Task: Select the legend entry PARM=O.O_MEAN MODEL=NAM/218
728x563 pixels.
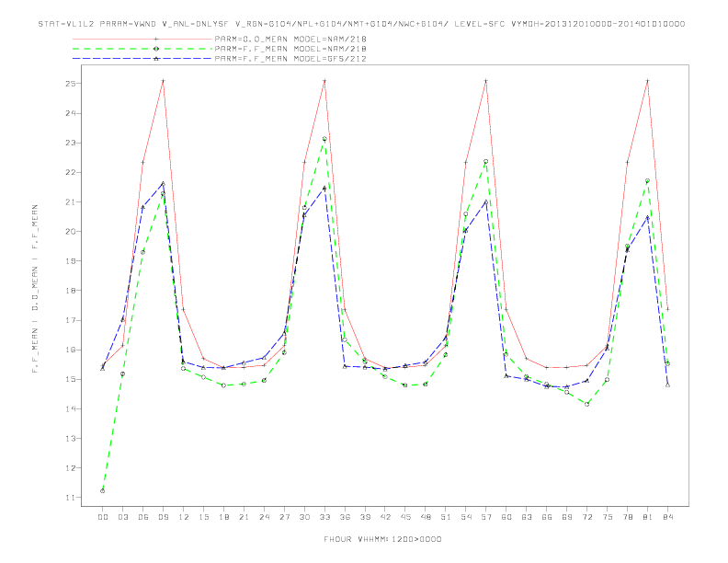Action: [290, 39]
